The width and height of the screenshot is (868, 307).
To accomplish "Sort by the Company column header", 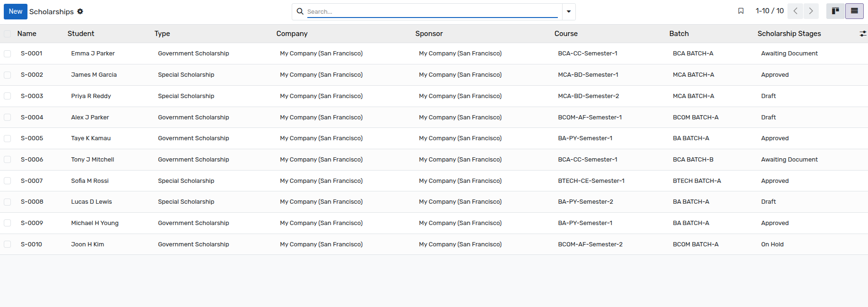I will pyautogui.click(x=292, y=34).
